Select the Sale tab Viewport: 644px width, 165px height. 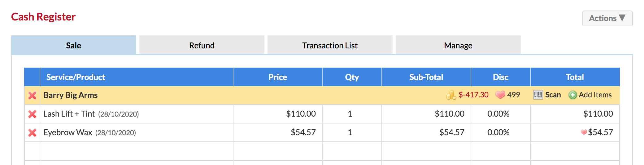point(74,45)
